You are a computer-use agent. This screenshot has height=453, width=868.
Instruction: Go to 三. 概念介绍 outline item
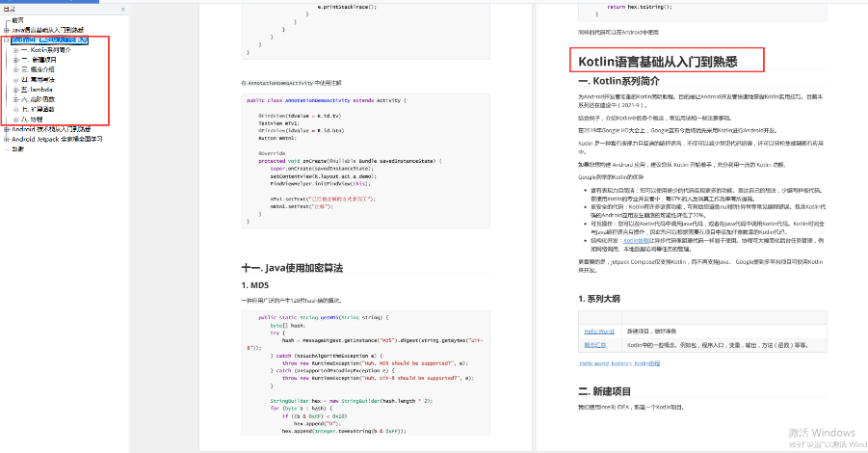point(38,69)
